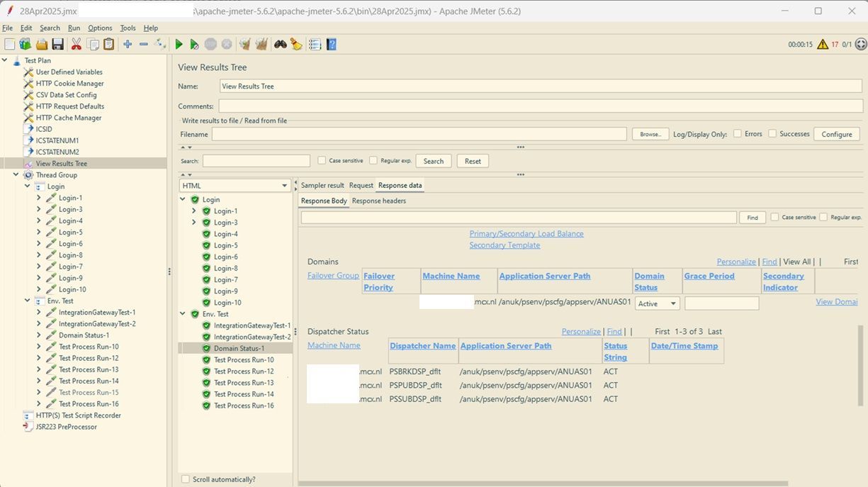The height and width of the screenshot is (487, 868).
Task: Open the Tools menu
Action: (x=128, y=28)
